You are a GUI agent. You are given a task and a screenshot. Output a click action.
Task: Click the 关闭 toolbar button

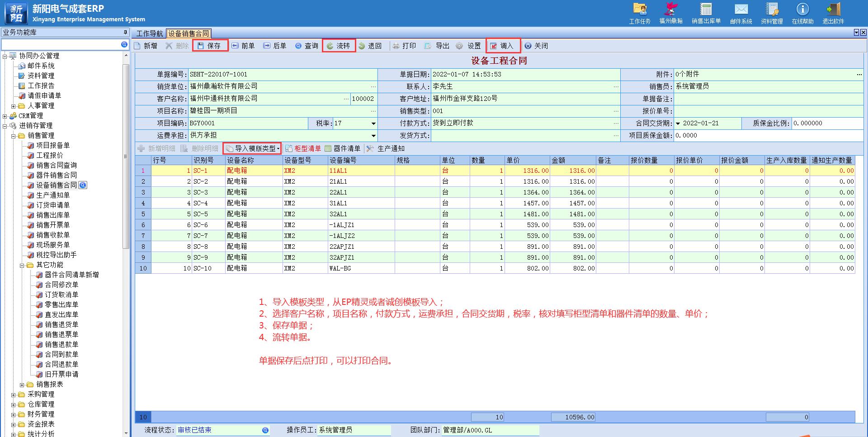tap(536, 46)
